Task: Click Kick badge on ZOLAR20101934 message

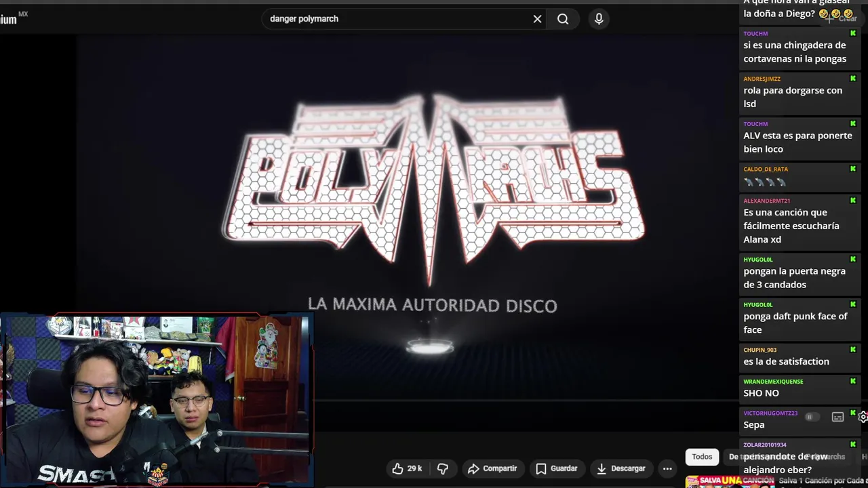Action: (853, 445)
